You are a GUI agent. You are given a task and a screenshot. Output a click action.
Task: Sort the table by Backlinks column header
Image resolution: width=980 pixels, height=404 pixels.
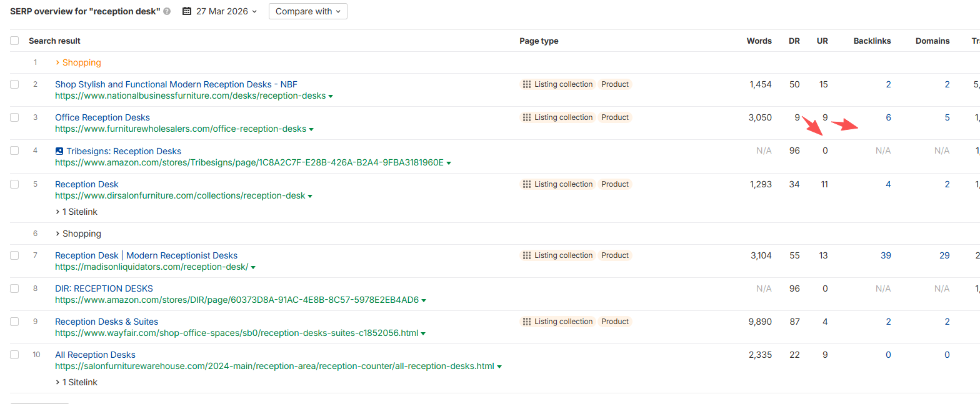click(x=872, y=41)
